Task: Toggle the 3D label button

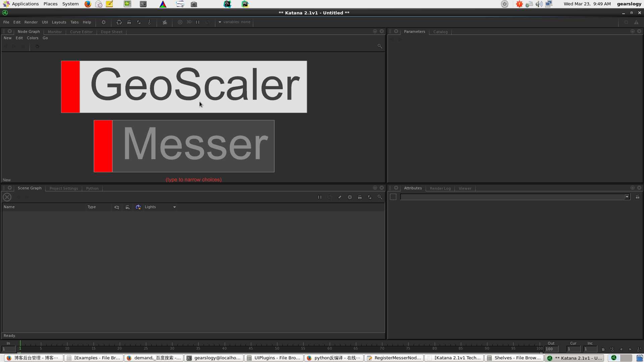Action: (x=189, y=22)
